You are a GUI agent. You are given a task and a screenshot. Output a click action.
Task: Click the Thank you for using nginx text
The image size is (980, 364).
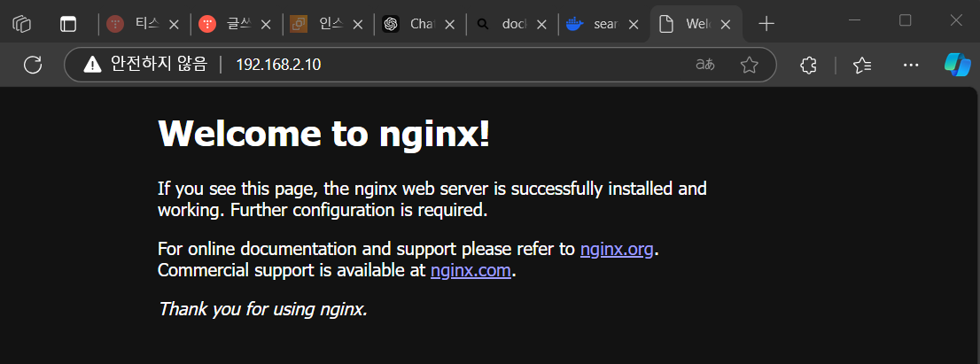pyautogui.click(x=262, y=308)
